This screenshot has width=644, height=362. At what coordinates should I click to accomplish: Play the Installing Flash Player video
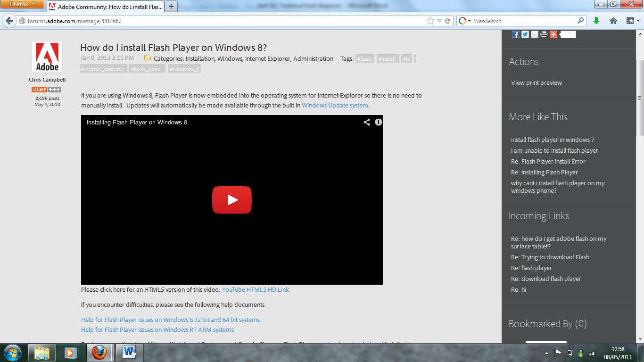(231, 200)
